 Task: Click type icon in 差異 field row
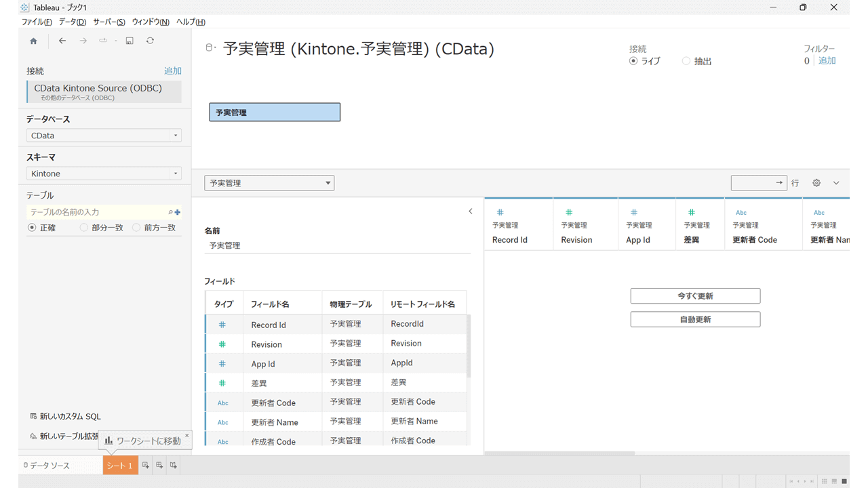pos(222,383)
